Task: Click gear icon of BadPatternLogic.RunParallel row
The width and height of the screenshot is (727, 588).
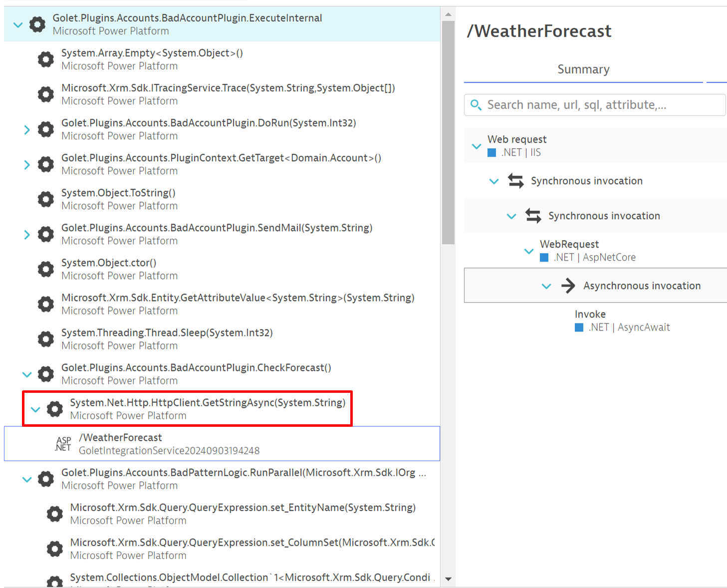Action: tap(46, 479)
